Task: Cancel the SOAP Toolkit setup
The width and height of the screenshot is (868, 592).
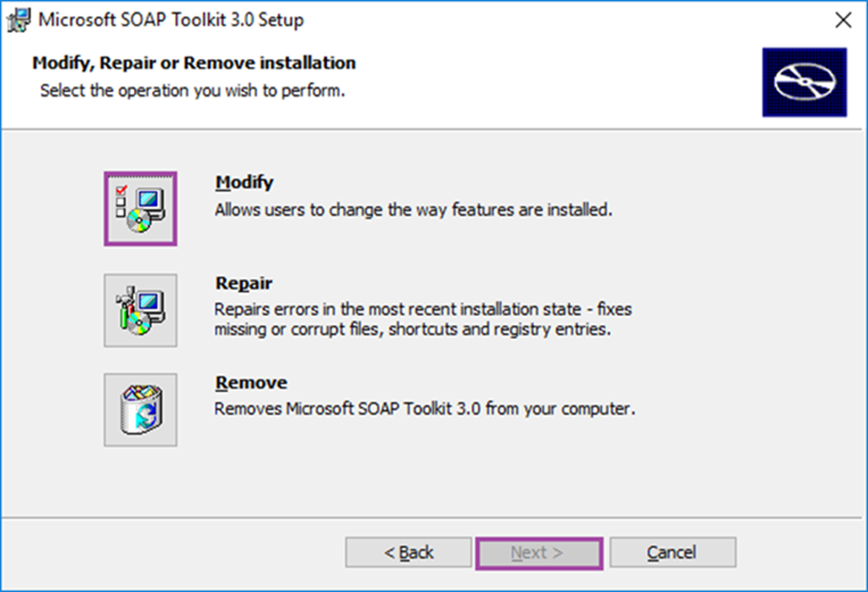Action: (673, 552)
